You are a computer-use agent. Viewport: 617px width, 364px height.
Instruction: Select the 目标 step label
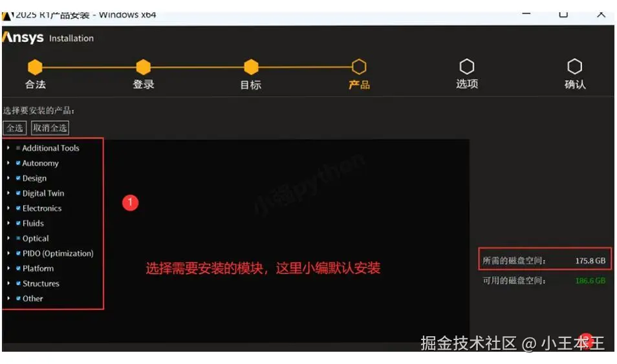(x=251, y=85)
